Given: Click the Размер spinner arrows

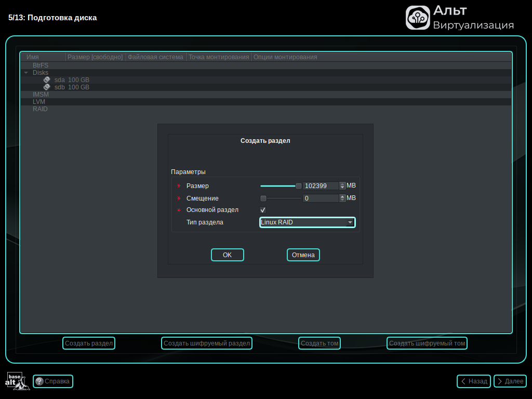Looking at the screenshot, I should click(x=342, y=185).
